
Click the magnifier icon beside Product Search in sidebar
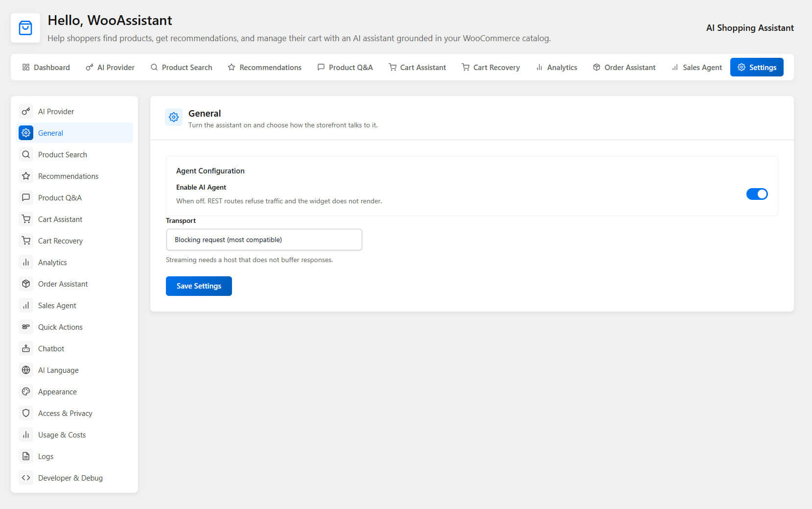[x=26, y=154]
